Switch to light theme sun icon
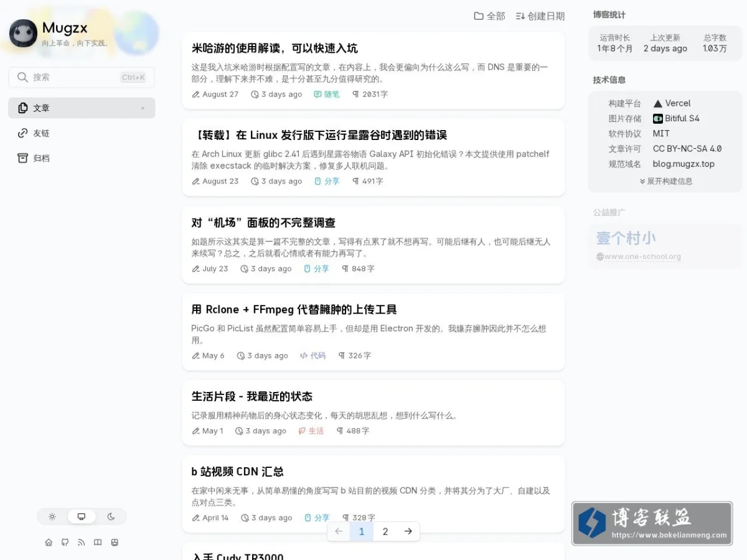 52,516
